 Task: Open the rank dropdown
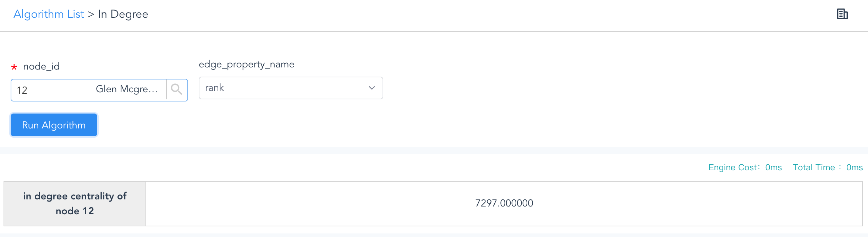(291, 88)
